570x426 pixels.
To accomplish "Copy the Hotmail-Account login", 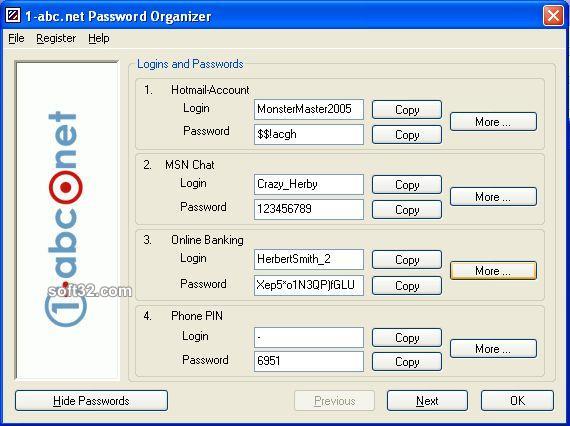I will [407, 110].
